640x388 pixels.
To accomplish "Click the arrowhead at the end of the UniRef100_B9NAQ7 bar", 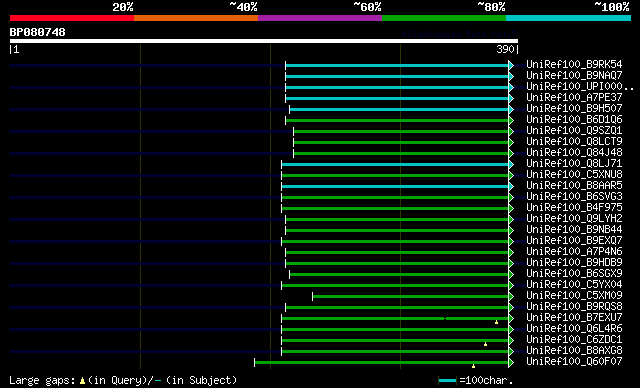I will coord(511,76).
